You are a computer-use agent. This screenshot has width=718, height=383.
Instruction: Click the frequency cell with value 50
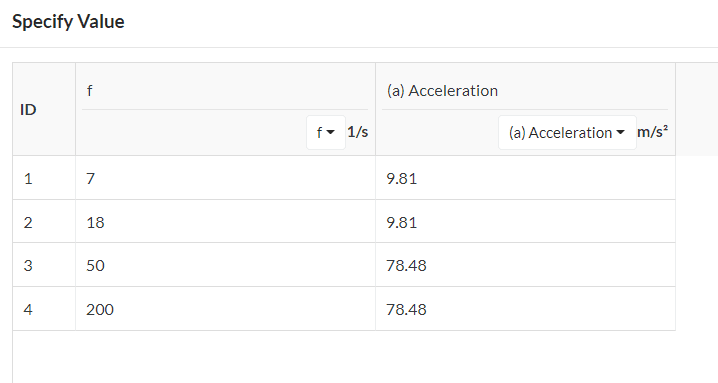coord(225,265)
